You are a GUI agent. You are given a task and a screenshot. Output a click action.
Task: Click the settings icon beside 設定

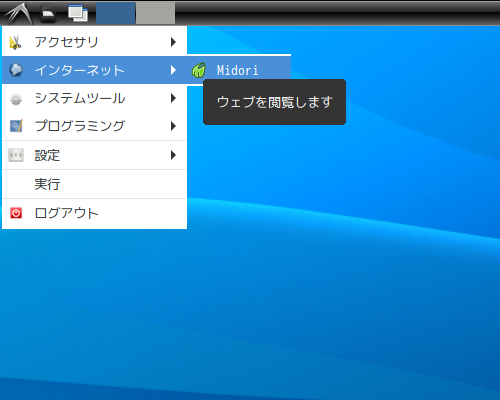[x=16, y=155]
